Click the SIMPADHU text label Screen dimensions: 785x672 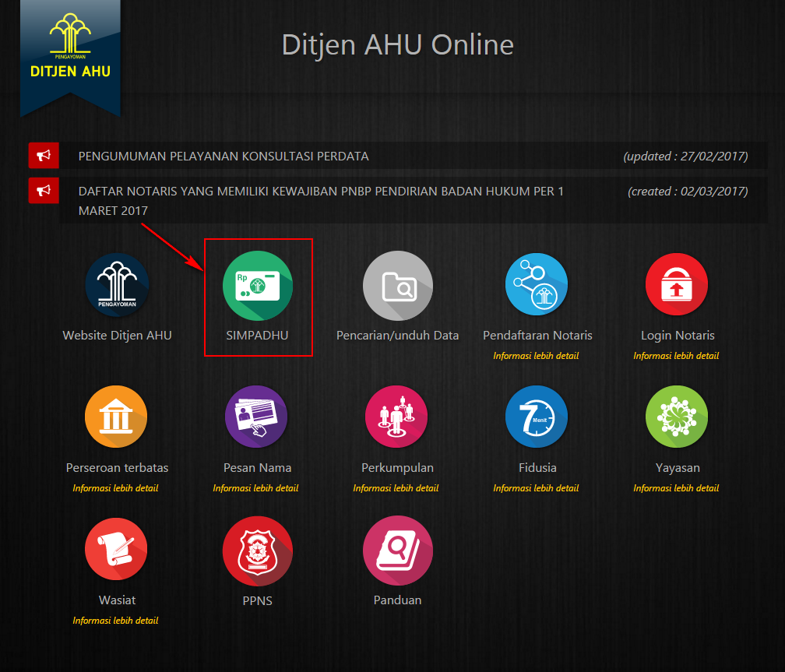click(257, 336)
